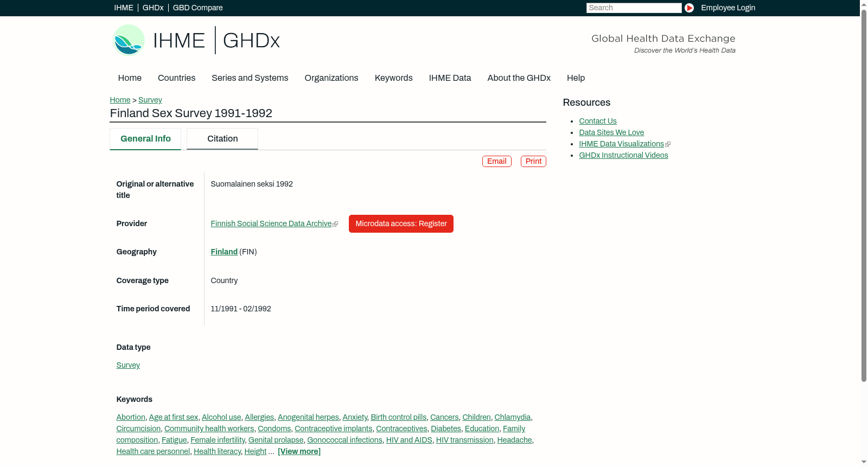Viewport: 868px width, 467px height.
Task: Open Series and Systems menu
Action: pyautogui.click(x=250, y=78)
